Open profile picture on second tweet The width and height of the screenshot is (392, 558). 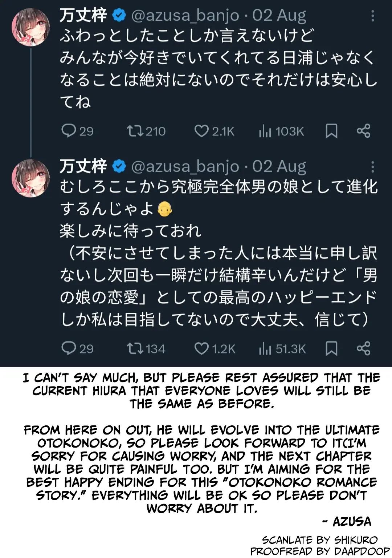click(x=30, y=178)
